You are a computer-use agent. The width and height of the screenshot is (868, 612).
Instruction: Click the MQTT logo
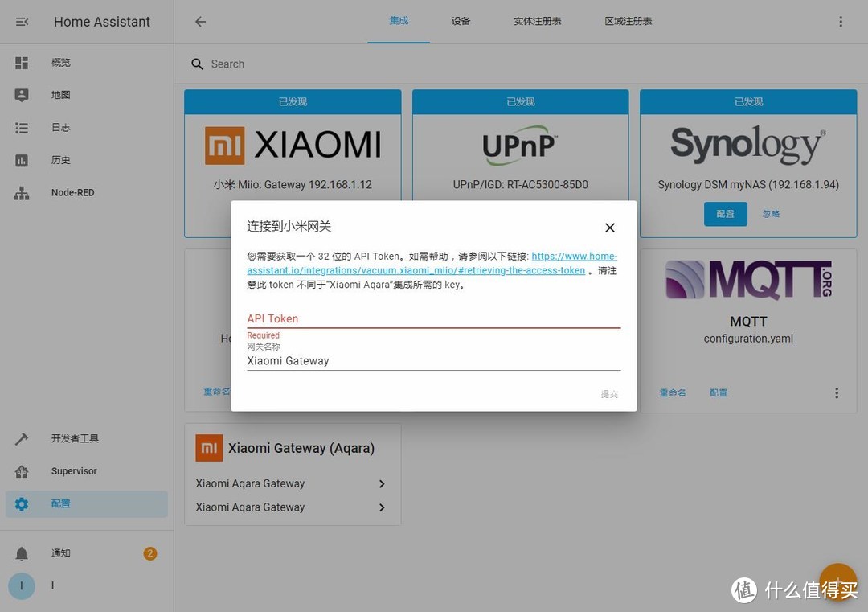pyautogui.click(x=748, y=280)
